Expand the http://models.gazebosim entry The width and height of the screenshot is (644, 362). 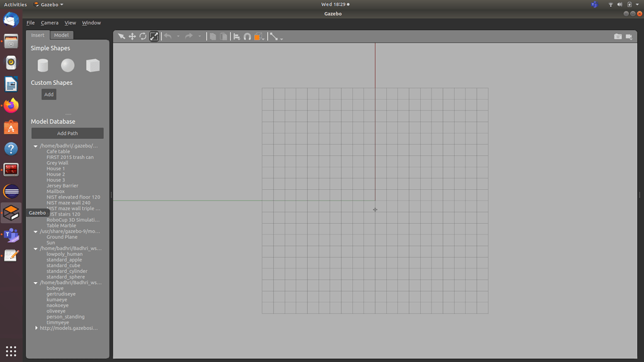(36, 327)
